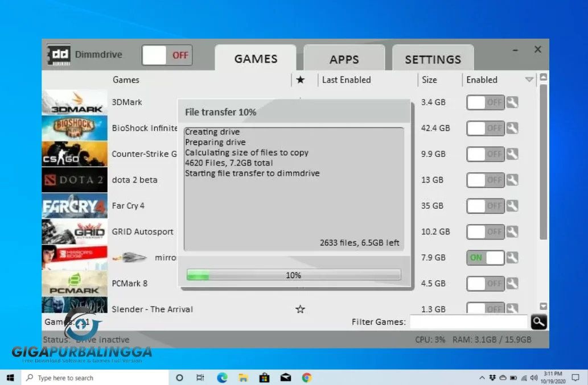Click the Filter Games search magnifier button
Viewport: 588px width, 385px height.
pos(539,322)
